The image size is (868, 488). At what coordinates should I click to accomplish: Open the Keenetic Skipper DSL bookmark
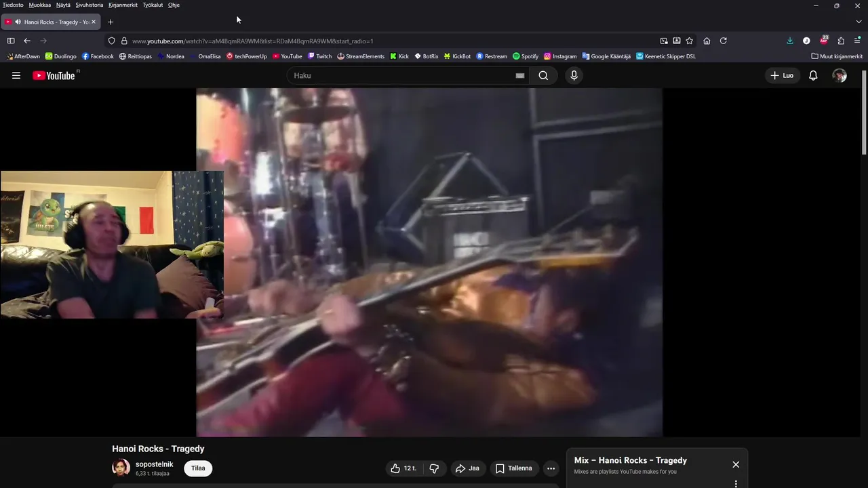tap(666, 56)
